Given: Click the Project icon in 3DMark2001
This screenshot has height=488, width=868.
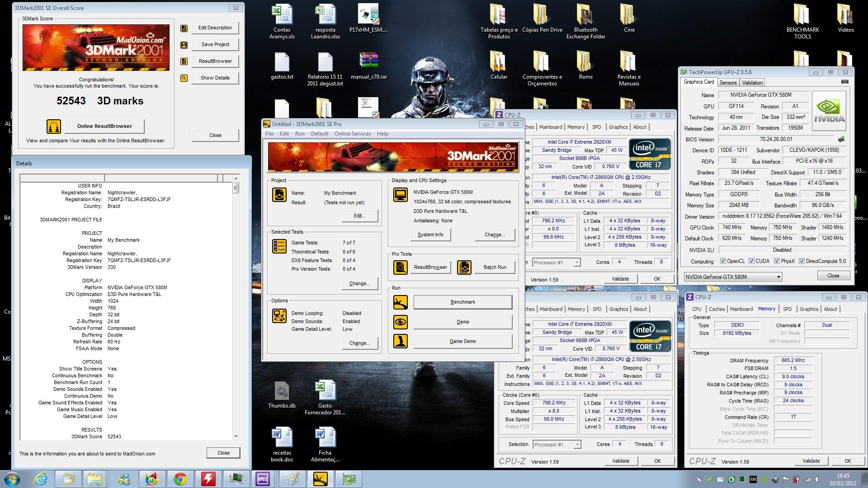Looking at the screenshot, I should click(279, 195).
